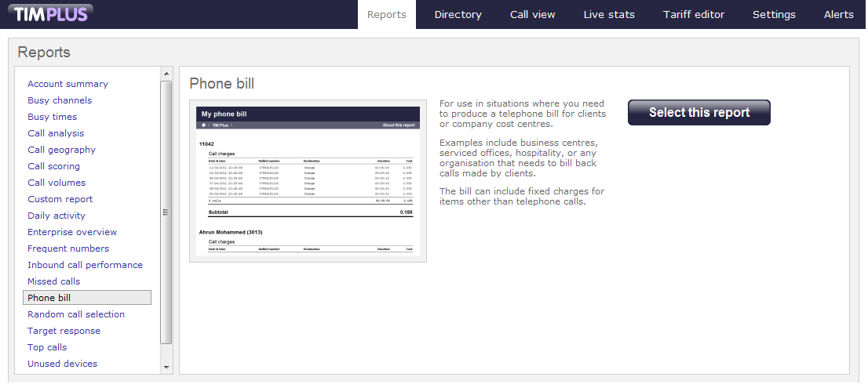Select the Account summary report
The image size is (868, 388).
coord(67,84)
